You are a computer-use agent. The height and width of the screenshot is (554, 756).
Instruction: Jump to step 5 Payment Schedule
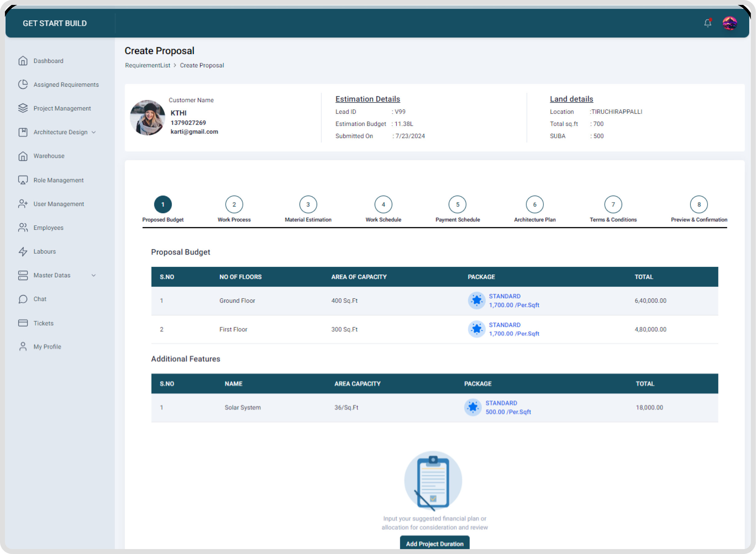tap(457, 205)
